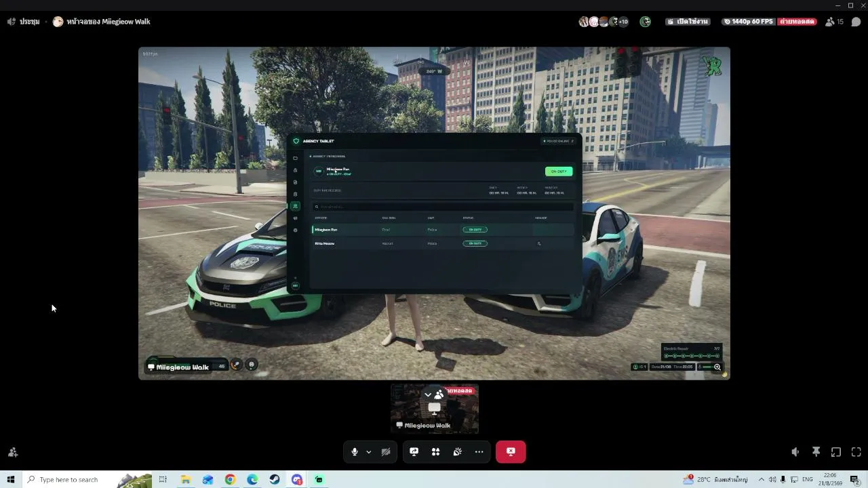
Task: Open File Explorer from the taskbar
Action: pyautogui.click(x=186, y=480)
